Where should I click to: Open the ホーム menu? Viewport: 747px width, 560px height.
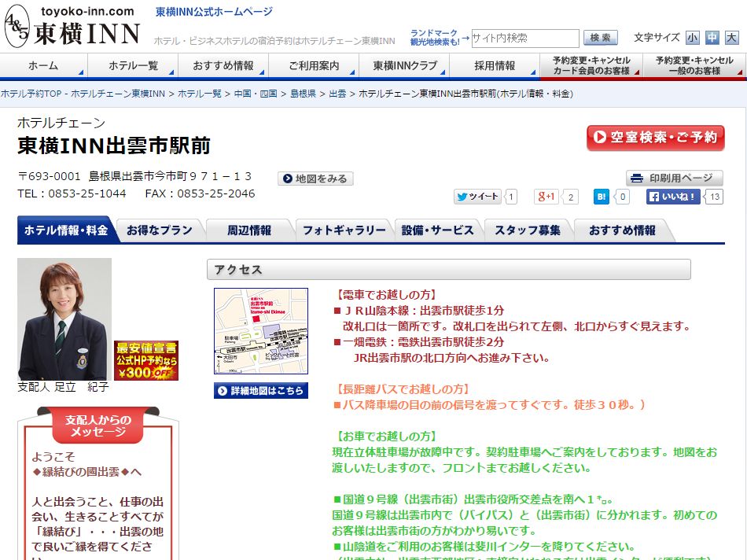click(x=43, y=65)
